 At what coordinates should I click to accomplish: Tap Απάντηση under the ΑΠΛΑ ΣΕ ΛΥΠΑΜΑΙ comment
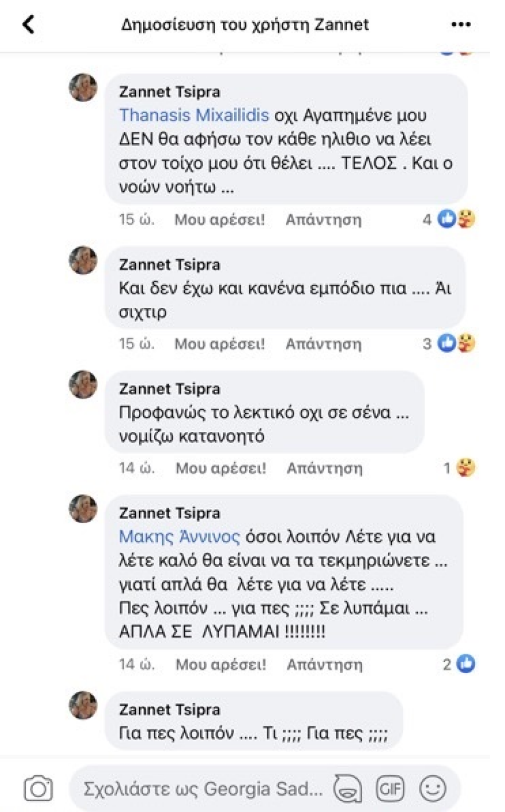324,664
